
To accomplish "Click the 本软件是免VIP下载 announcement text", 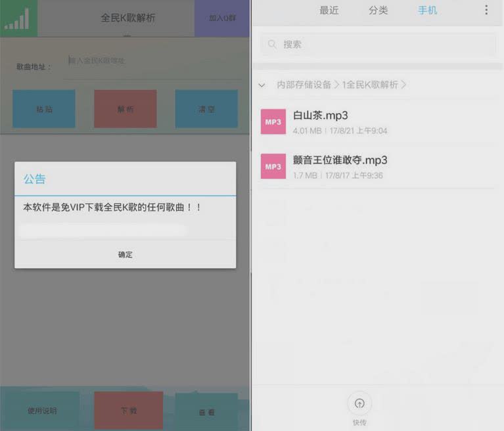I will (112, 208).
